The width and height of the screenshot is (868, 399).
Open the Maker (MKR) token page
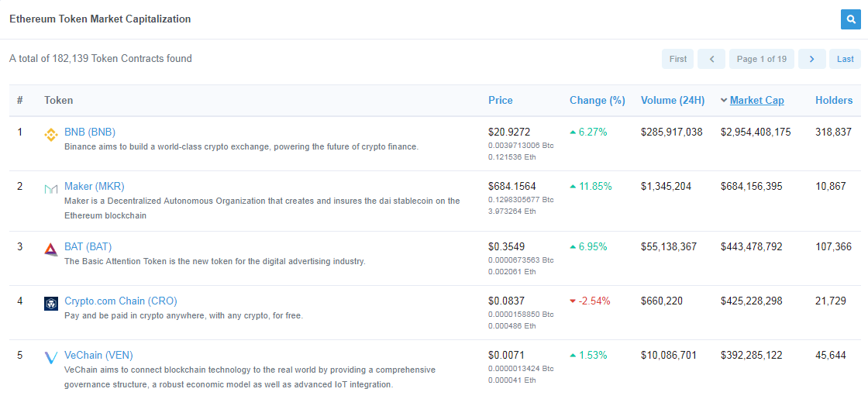click(x=94, y=186)
